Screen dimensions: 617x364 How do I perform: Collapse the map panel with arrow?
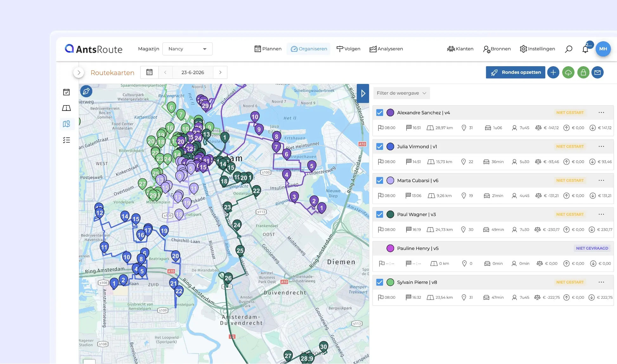click(363, 93)
